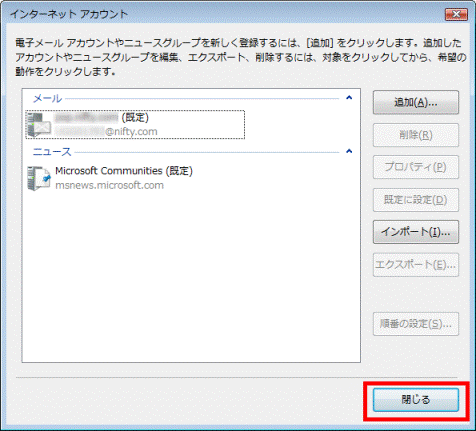Viewport: 476px width, 431px height.
Task: Click the 削除(R) button
Action: (x=416, y=135)
